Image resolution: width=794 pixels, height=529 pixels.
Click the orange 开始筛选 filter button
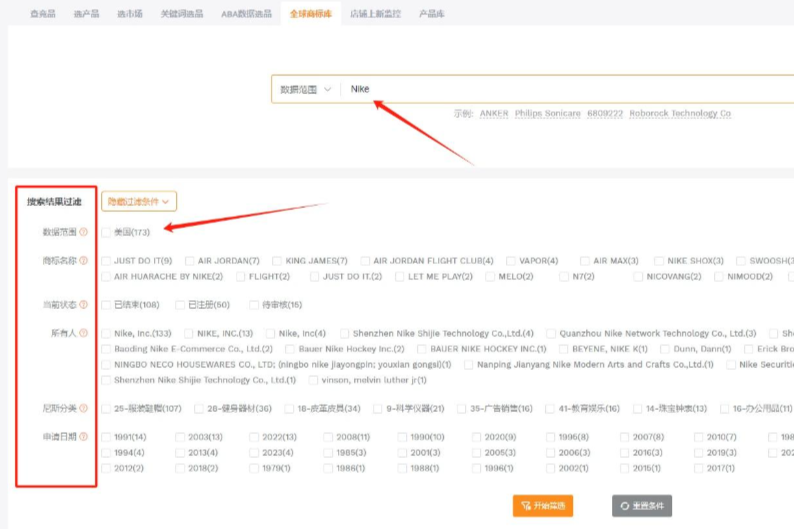pyautogui.click(x=543, y=506)
